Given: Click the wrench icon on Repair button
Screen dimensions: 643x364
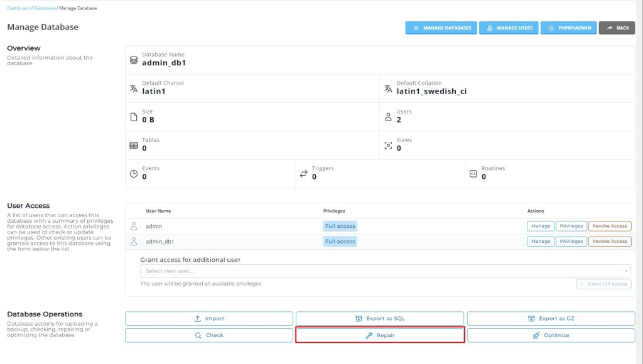Looking at the screenshot, I should [x=369, y=335].
